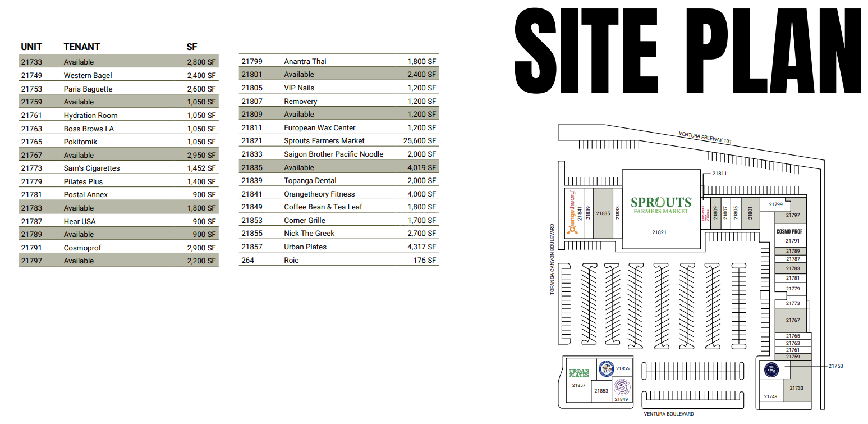Select Available in the unit 21733 row
The height and width of the screenshot is (424, 868).
79,62
